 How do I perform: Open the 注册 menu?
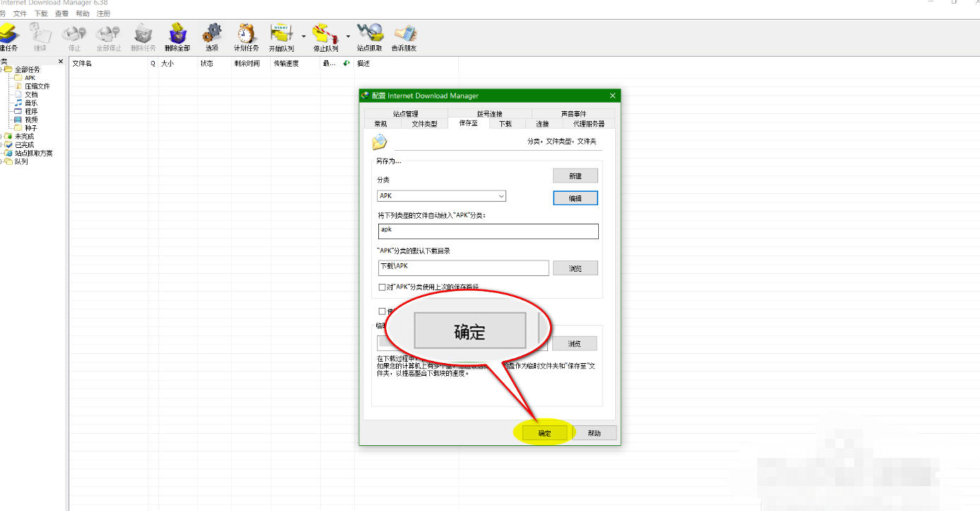[103, 13]
